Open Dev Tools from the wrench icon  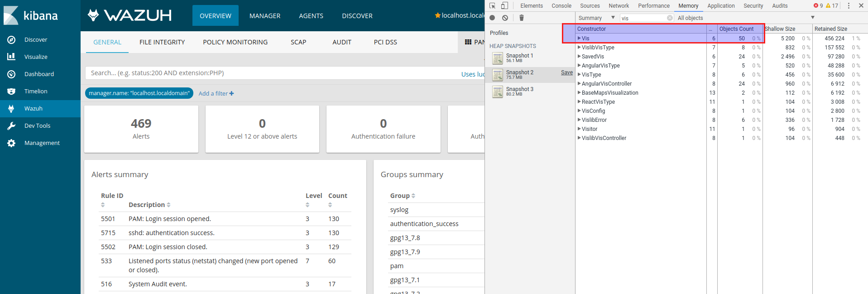click(11, 125)
